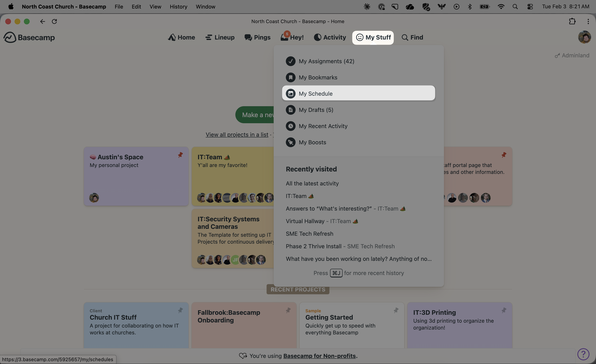The width and height of the screenshot is (596, 364).
Task: Unpin Austin's Space project card
Action: pyautogui.click(x=180, y=155)
